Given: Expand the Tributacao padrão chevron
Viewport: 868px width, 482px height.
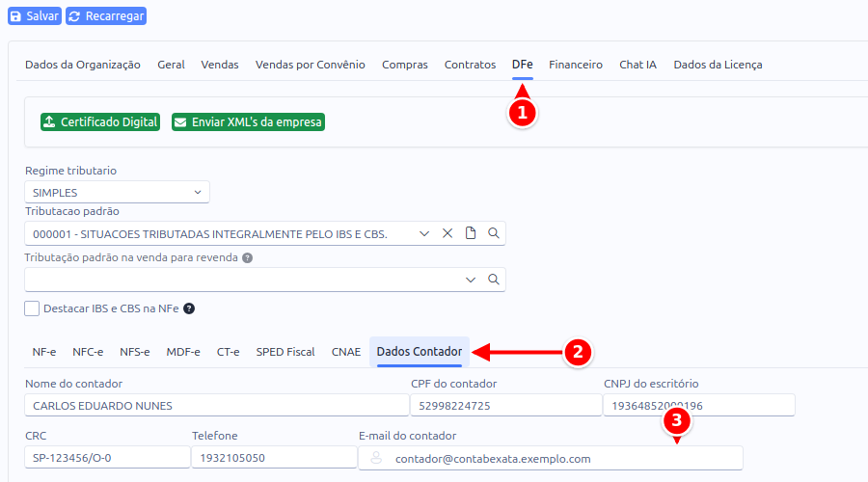Looking at the screenshot, I should pos(424,233).
